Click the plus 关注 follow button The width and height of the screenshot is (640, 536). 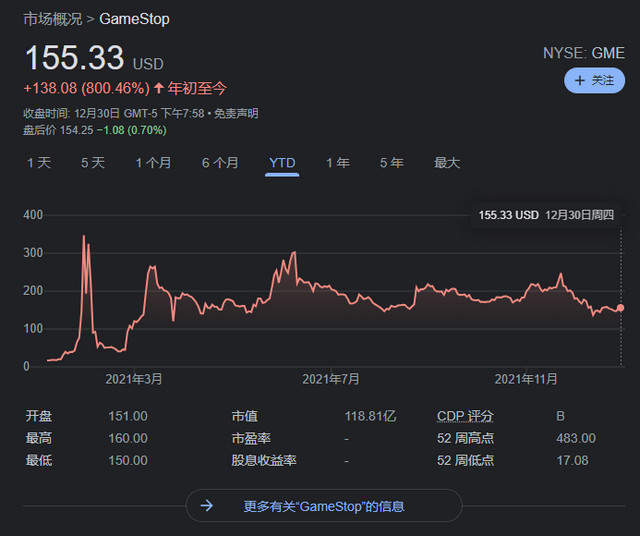[x=594, y=80]
